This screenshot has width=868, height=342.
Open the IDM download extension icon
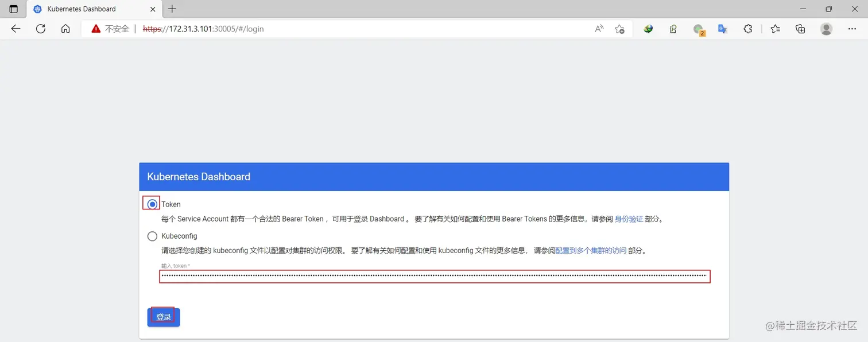coord(648,29)
